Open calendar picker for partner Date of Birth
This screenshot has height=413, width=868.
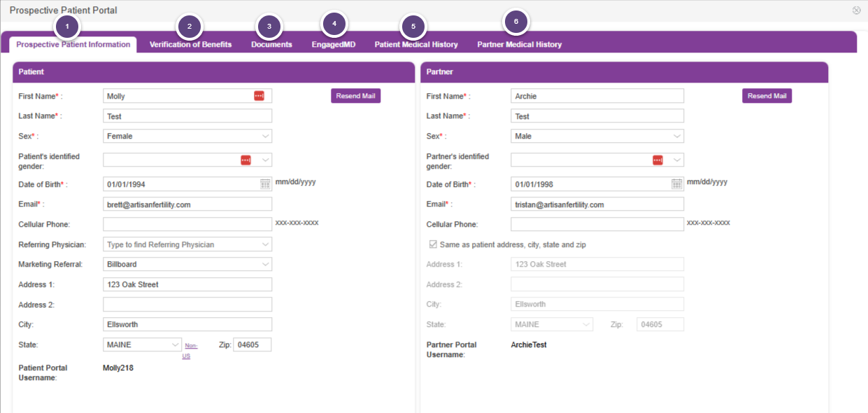pyautogui.click(x=676, y=184)
